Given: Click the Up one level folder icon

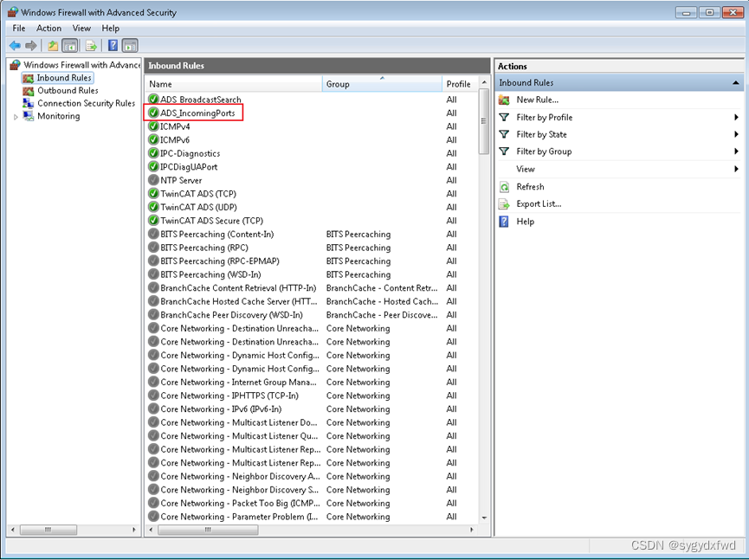Looking at the screenshot, I should click(53, 46).
